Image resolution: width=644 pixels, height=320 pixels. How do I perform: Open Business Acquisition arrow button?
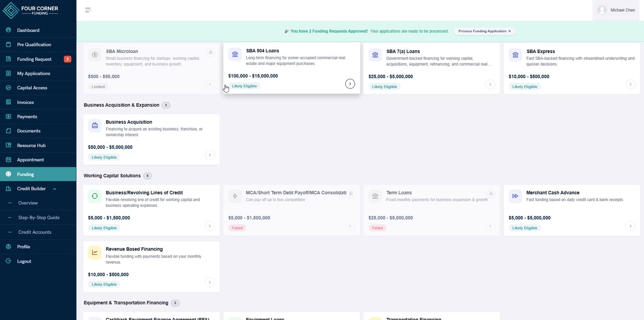tap(210, 155)
